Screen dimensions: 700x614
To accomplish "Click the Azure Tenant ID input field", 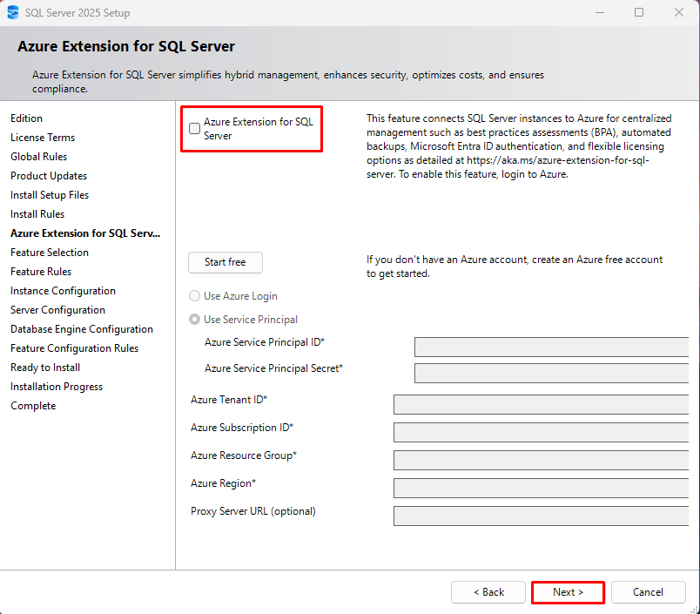I will coord(541,405).
